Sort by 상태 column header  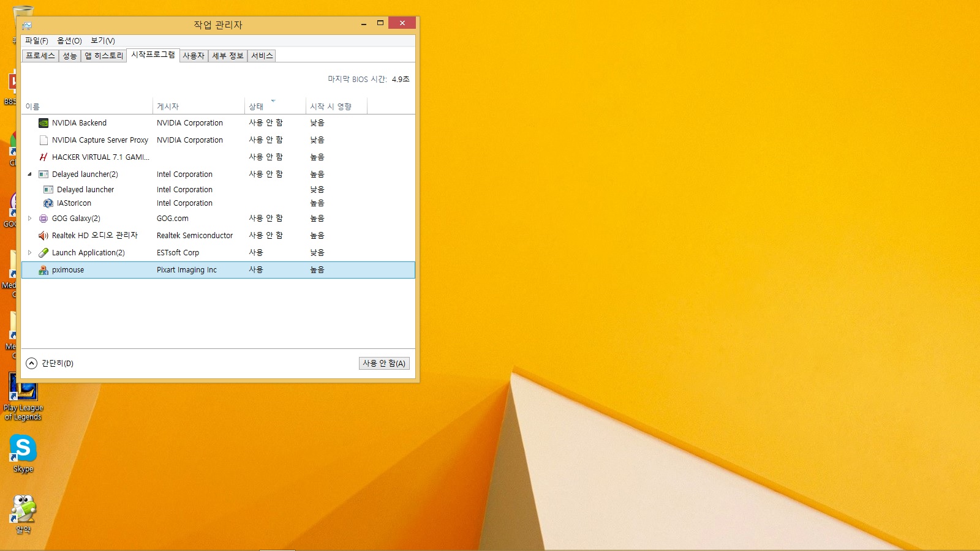[x=256, y=107]
